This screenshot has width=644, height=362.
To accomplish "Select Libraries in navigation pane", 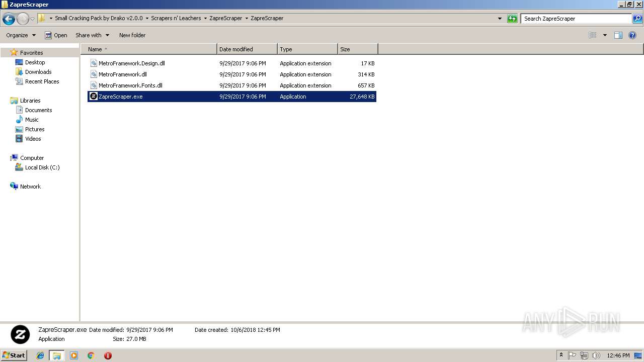I will coord(30,101).
